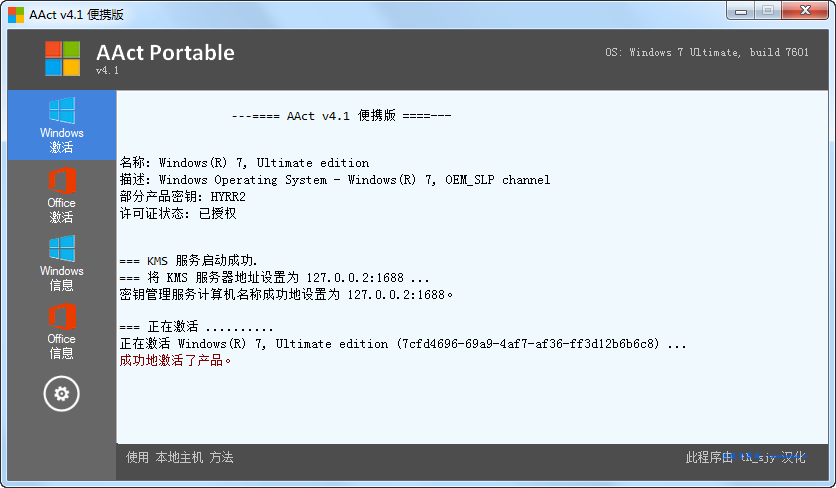This screenshot has width=836, height=488.
Task: Click the 部分产品密钥 HYRR2 log line
Action: 183,197
